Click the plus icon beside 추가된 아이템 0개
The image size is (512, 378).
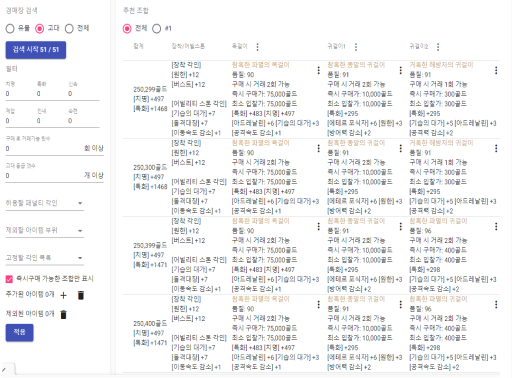point(64,295)
